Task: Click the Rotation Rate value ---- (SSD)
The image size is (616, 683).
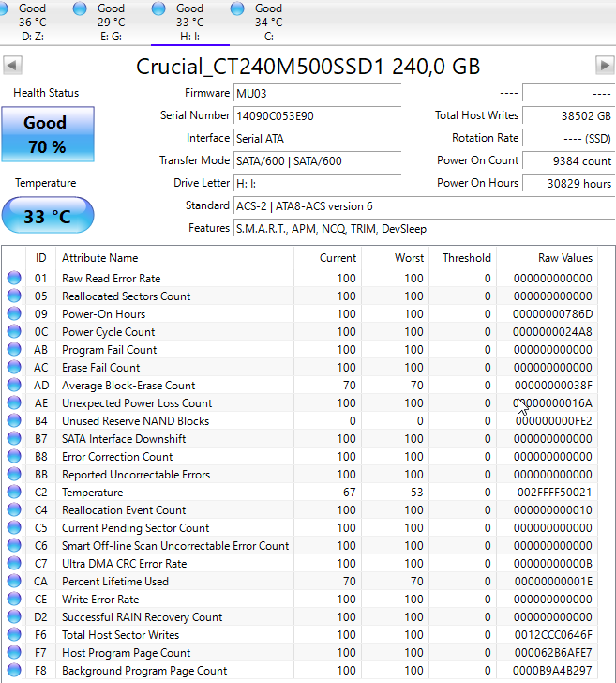Action: (568, 139)
